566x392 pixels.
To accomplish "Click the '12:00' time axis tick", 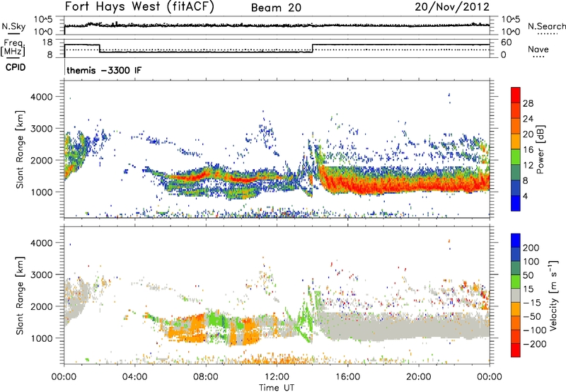I will click(x=277, y=377).
